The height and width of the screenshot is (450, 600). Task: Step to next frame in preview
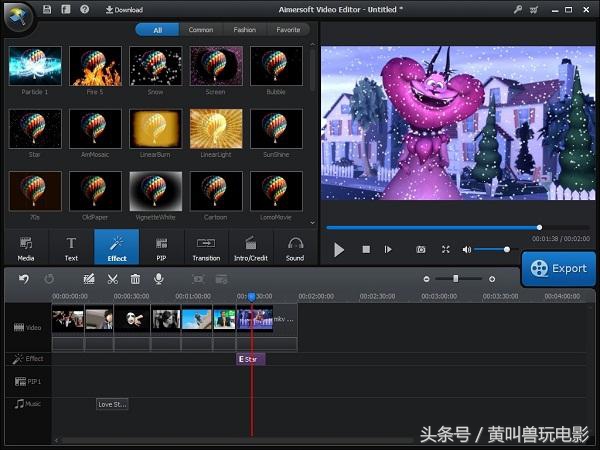click(388, 249)
